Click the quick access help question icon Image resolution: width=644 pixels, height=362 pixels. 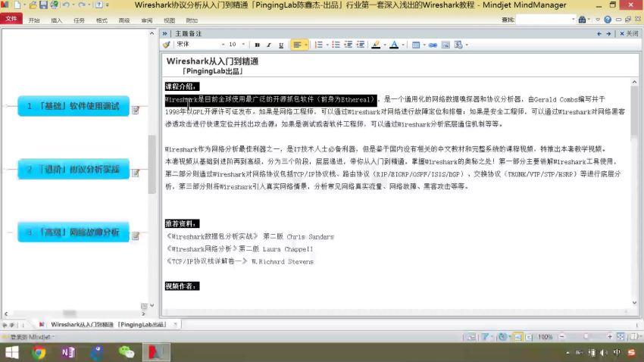(99, 5)
